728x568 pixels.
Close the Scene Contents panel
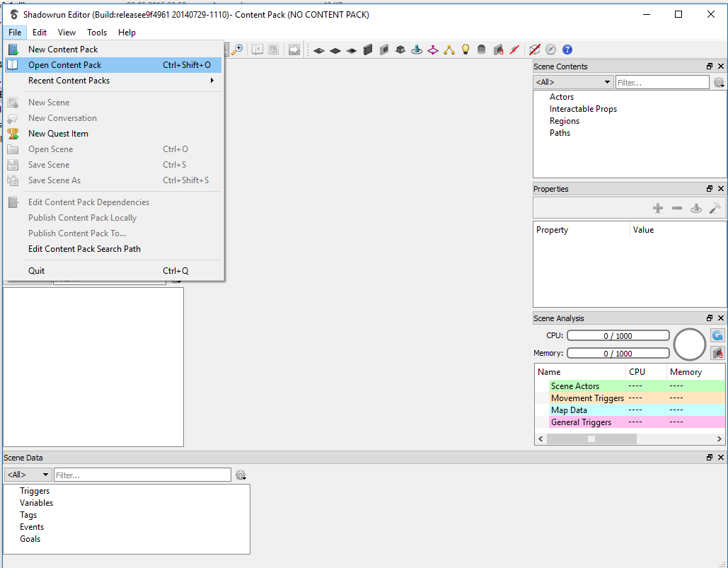pyautogui.click(x=720, y=66)
